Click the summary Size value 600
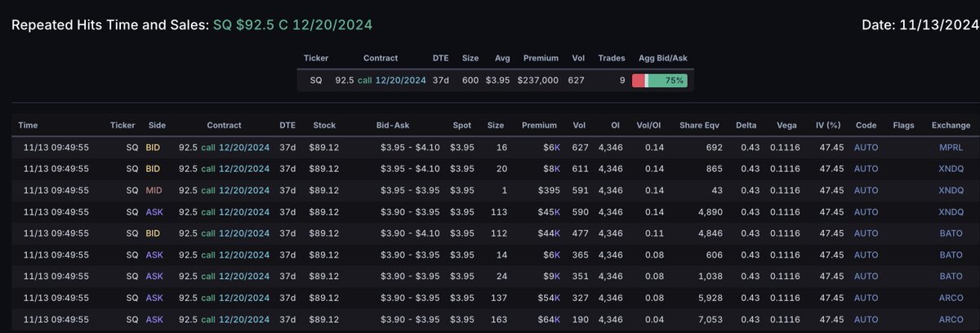Viewport: 980px width, 333px height. pyautogui.click(x=471, y=81)
